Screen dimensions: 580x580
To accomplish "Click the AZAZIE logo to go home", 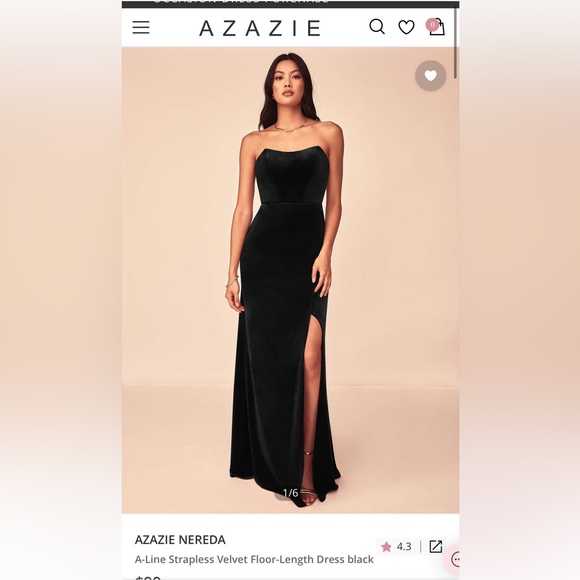I will (x=260, y=28).
